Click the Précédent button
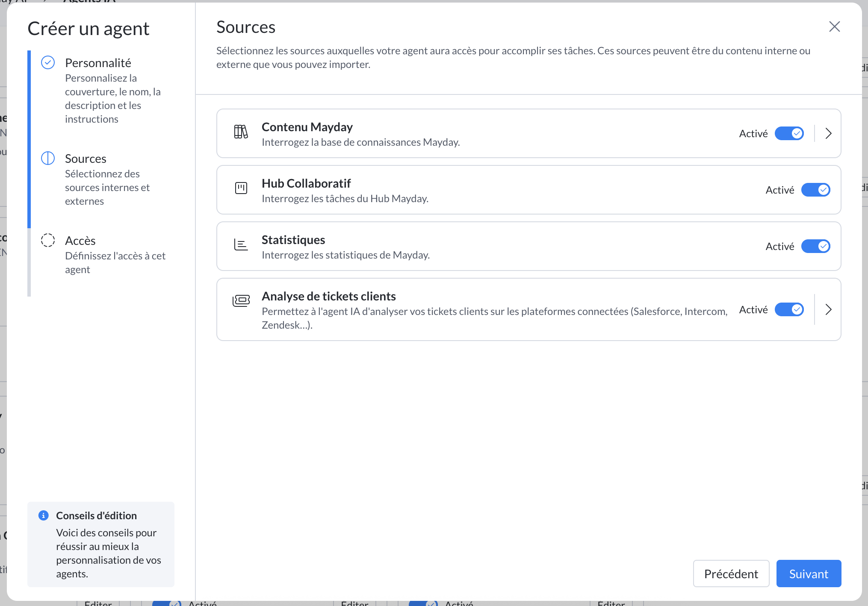868x606 pixels. click(731, 574)
